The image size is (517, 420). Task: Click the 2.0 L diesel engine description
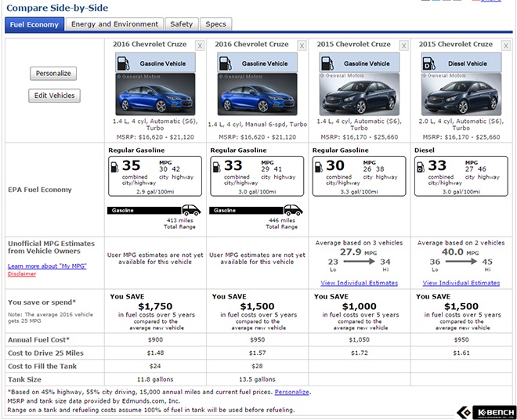[x=461, y=125]
